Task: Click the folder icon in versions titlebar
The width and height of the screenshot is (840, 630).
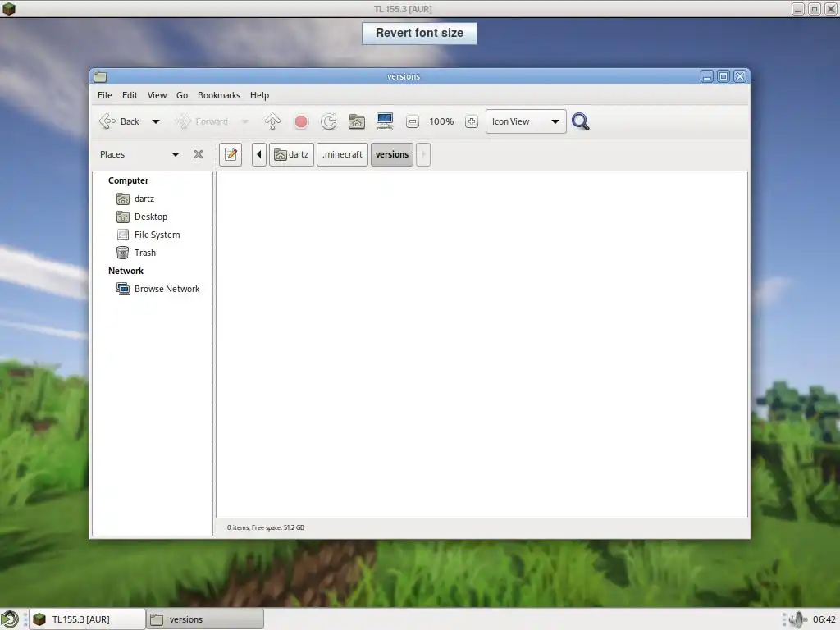Action: [100, 76]
